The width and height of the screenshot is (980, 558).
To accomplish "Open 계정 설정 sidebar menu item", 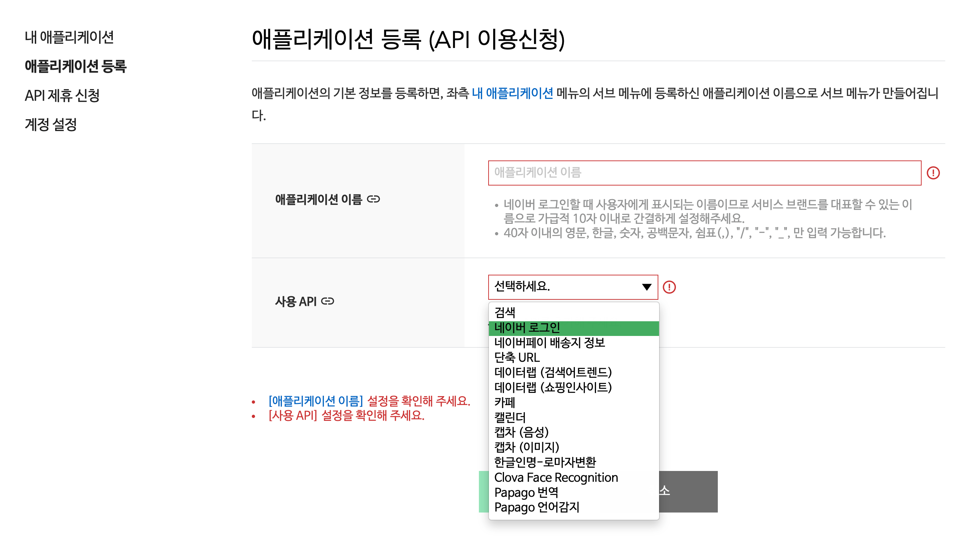I will point(51,125).
